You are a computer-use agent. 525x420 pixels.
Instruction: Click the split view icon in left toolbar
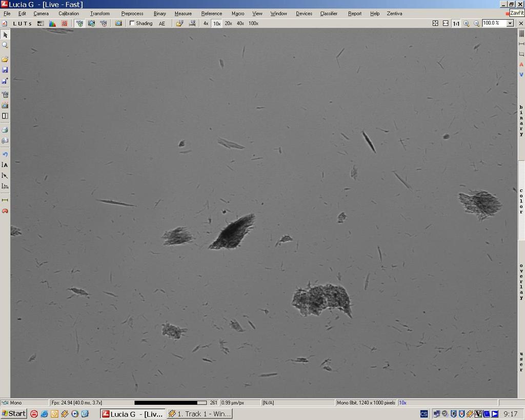click(5, 115)
